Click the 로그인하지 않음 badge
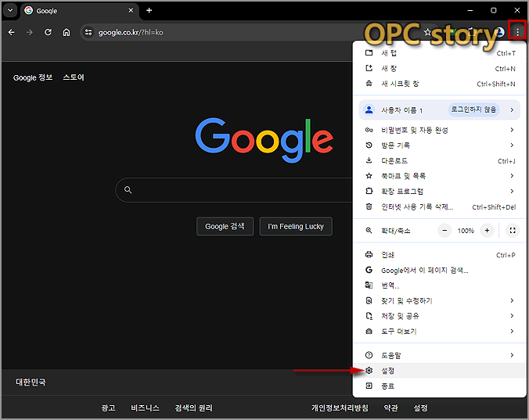The image size is (529, 420). (473, 109)
